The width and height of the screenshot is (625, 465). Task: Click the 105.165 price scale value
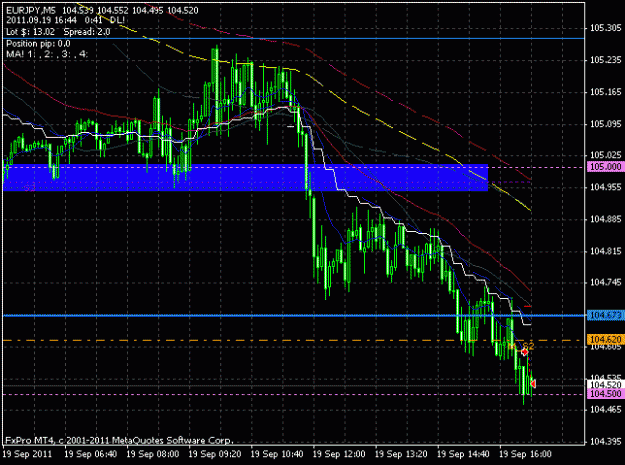pos(605,92)
